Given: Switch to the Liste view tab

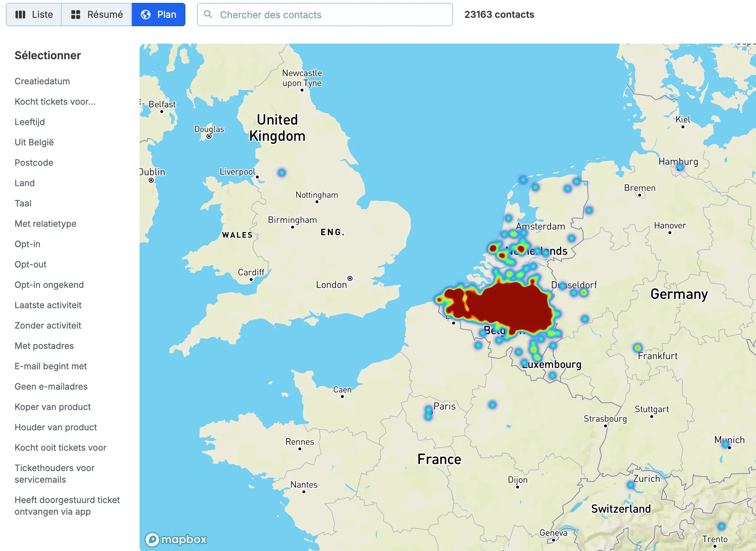Looking at the screenshot, I should [34, 15].
